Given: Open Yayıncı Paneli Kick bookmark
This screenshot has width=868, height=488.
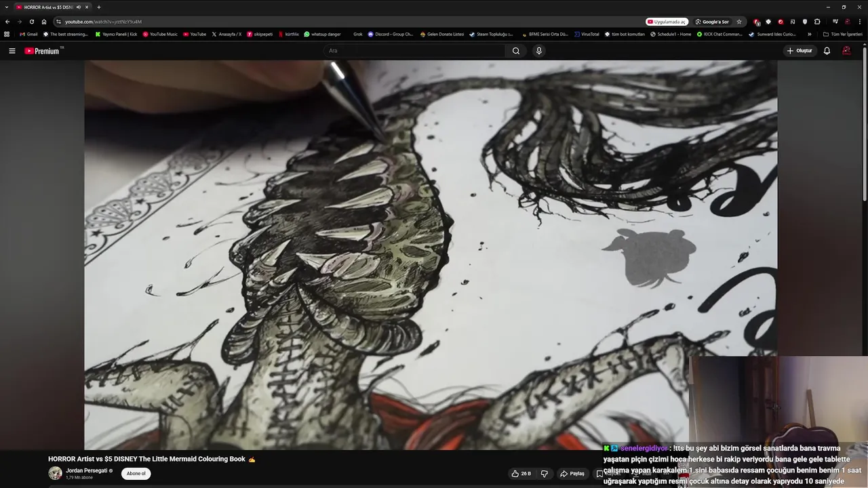Looking at the screenshot, I should click(x=116, y=34).
